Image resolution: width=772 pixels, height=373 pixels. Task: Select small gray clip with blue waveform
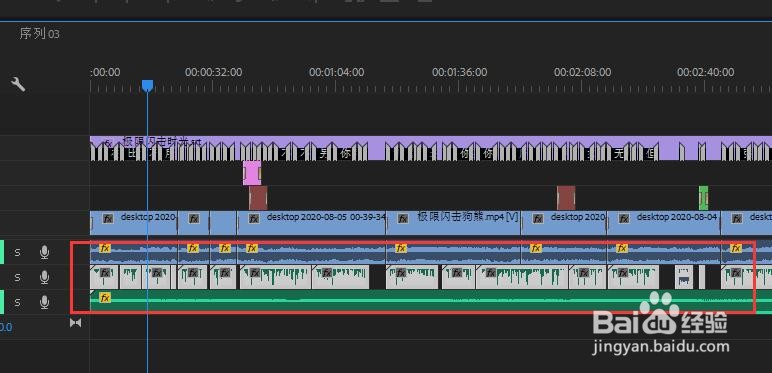684,278
